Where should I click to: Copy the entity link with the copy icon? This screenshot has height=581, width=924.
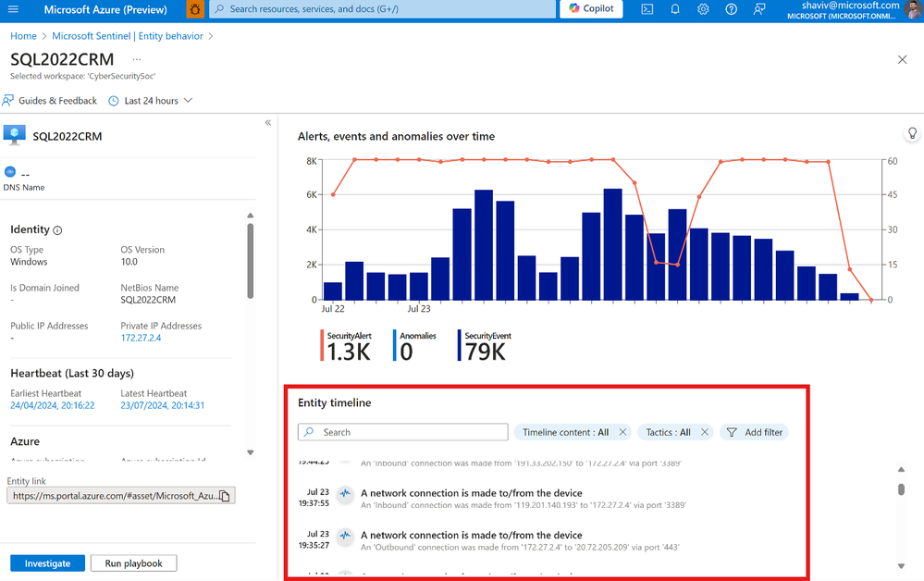point(225,496)
